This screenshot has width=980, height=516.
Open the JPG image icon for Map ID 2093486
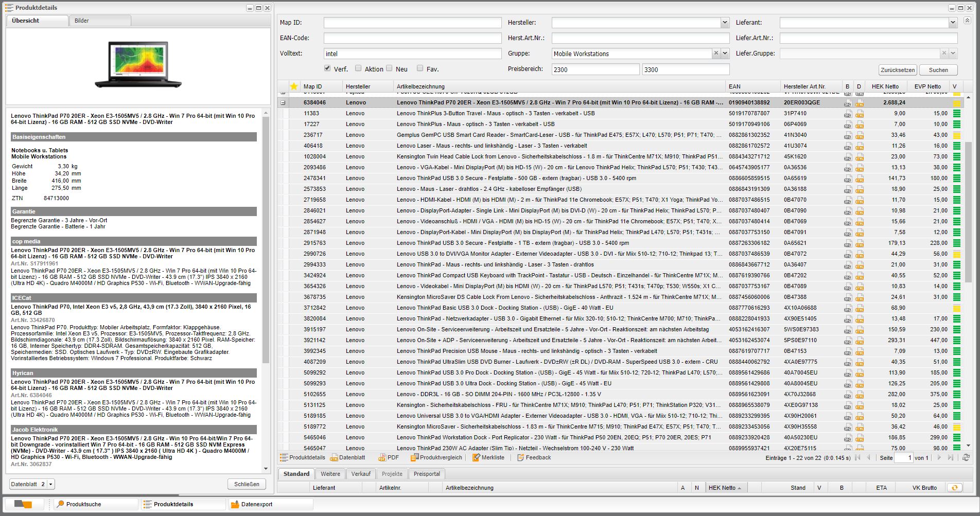click(848, 168)
